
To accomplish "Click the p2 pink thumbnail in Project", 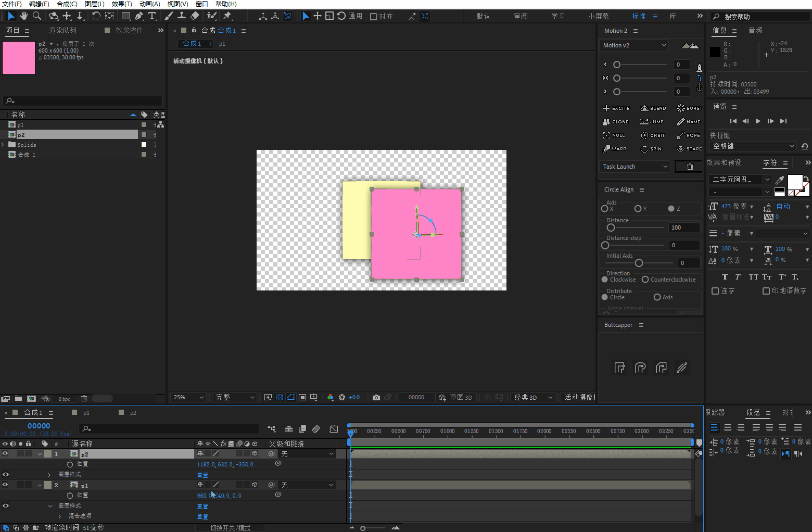I will [x=19, y=58].
